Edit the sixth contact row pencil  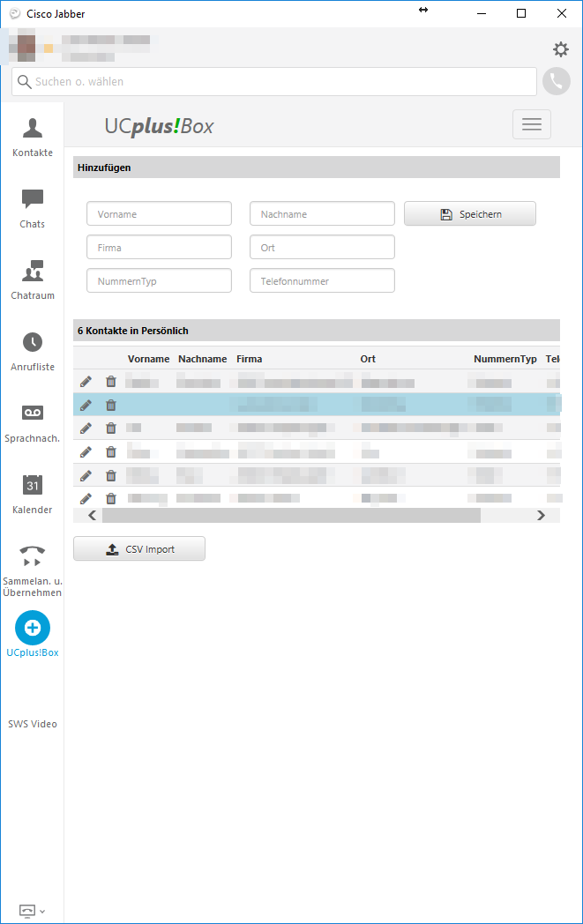(x=86, y=498)
